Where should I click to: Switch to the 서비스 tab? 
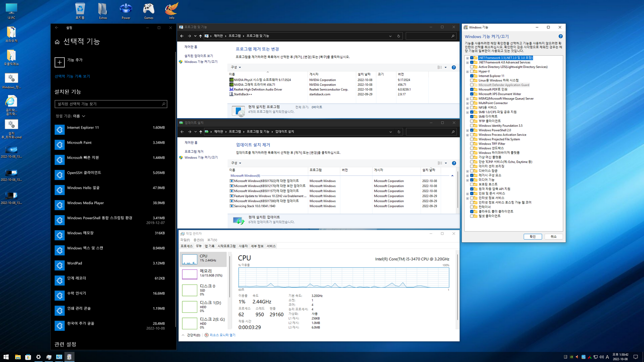click(x=271, y=246)
